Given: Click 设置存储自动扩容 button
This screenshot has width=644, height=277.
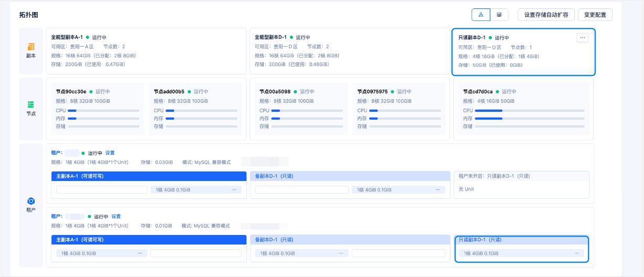Looking at the screenshot, I should 546,15.
